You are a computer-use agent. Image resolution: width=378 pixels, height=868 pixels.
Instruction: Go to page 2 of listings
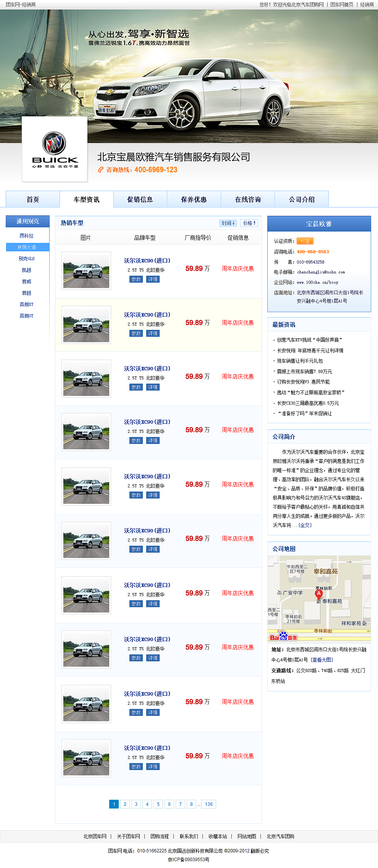tap(125, 804)
